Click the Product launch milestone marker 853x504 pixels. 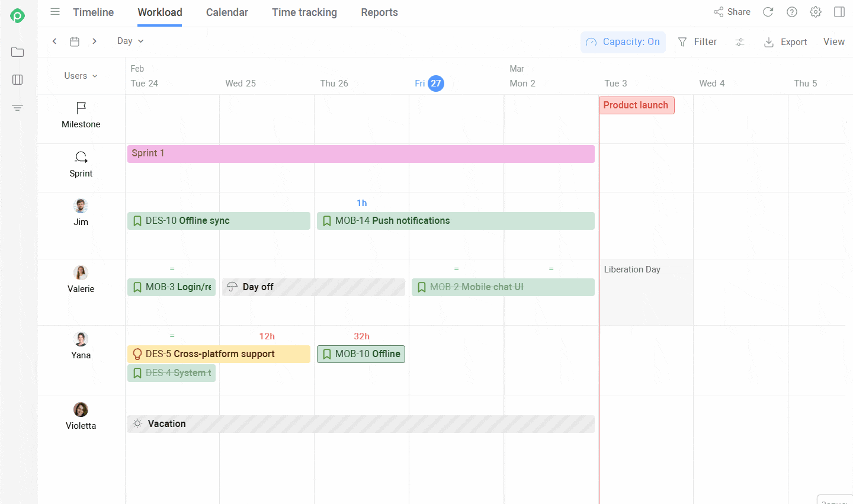636,105
